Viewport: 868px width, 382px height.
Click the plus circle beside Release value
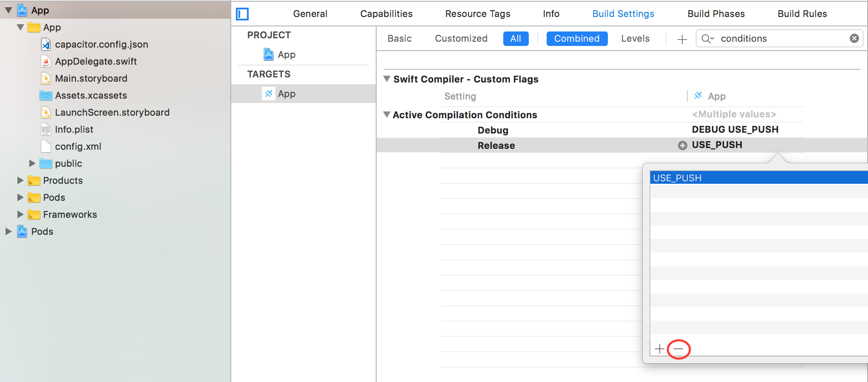(x=682, y=145)
